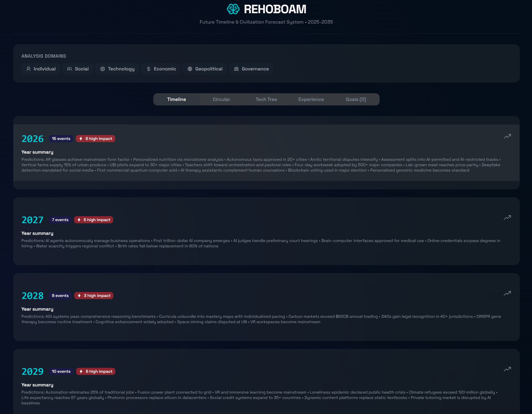
Task: Toggle the Technology domain filter
Action: click(x=117, y=69)
